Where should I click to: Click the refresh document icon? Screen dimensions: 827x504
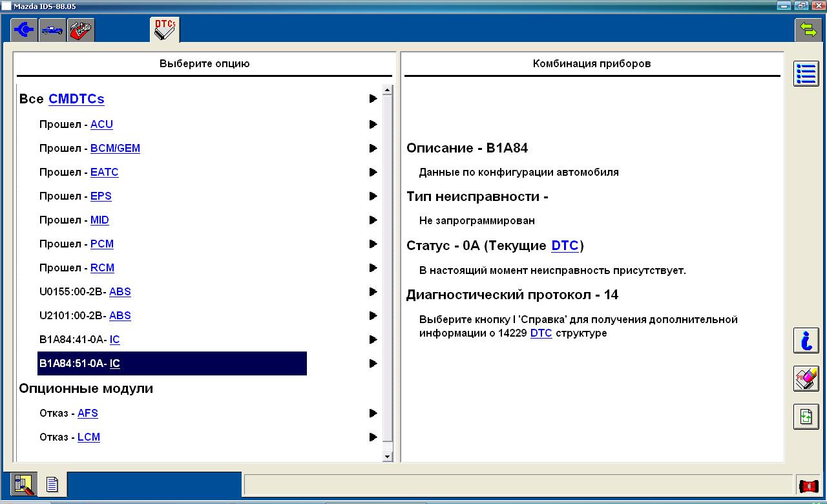(806, 417)
